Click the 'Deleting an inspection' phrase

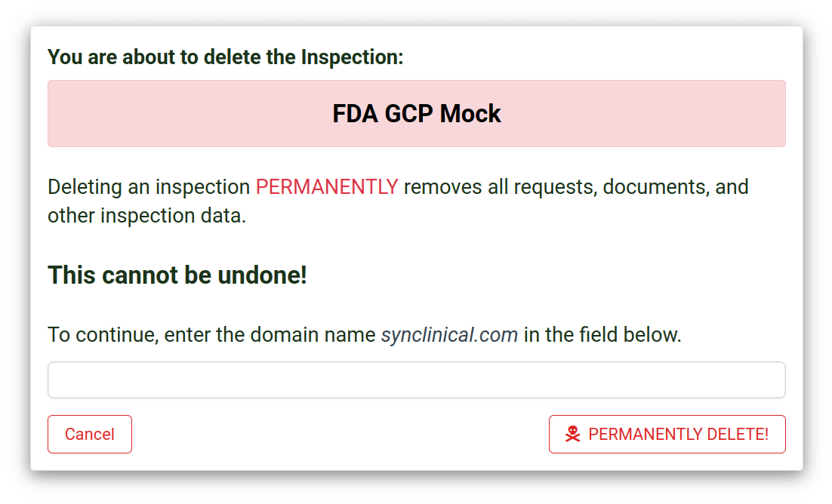pos(149,187)
